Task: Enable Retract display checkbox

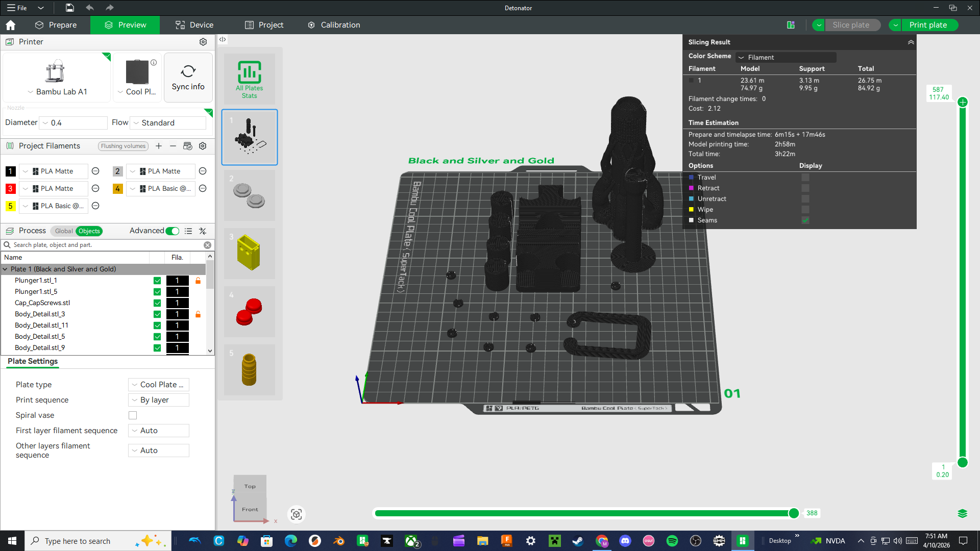Action: tap(805, 188)
